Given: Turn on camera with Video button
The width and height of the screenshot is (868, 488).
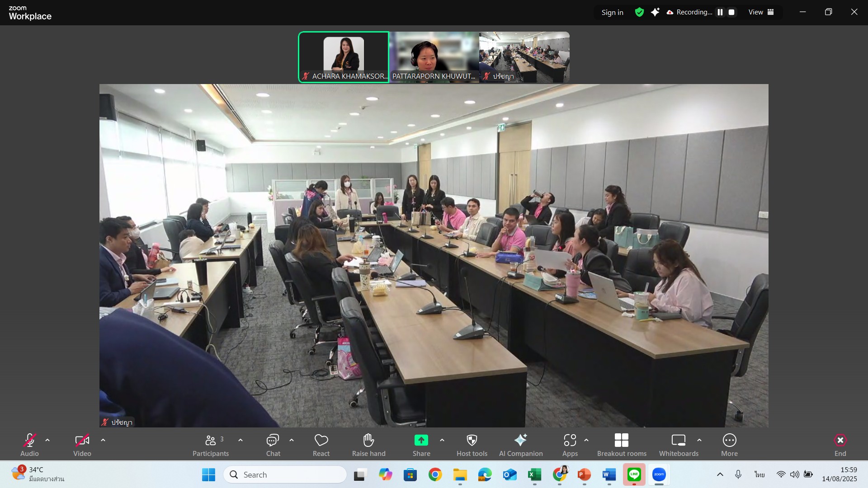Looking at the screenshot, I should click(82, 441).
